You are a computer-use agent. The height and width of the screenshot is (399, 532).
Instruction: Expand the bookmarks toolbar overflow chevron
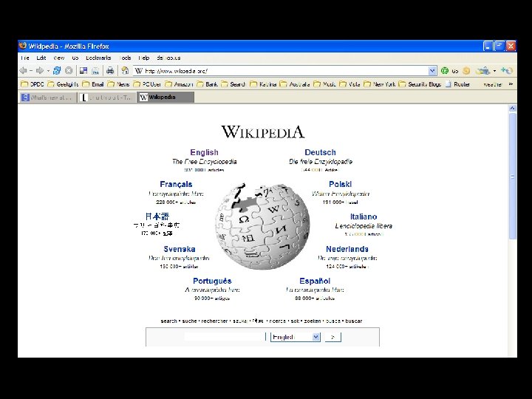511,84
